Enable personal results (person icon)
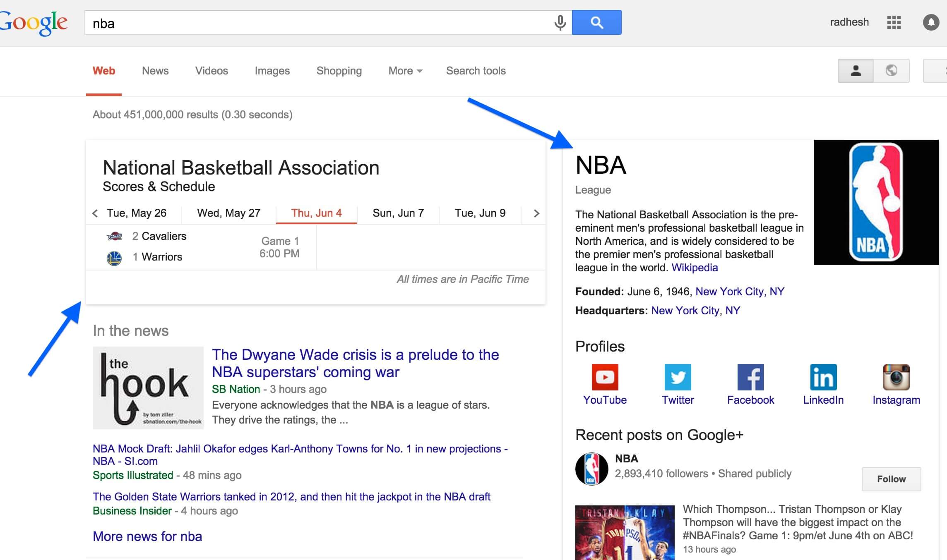Viewport: 947px width, 560px height. pos(856,71)
